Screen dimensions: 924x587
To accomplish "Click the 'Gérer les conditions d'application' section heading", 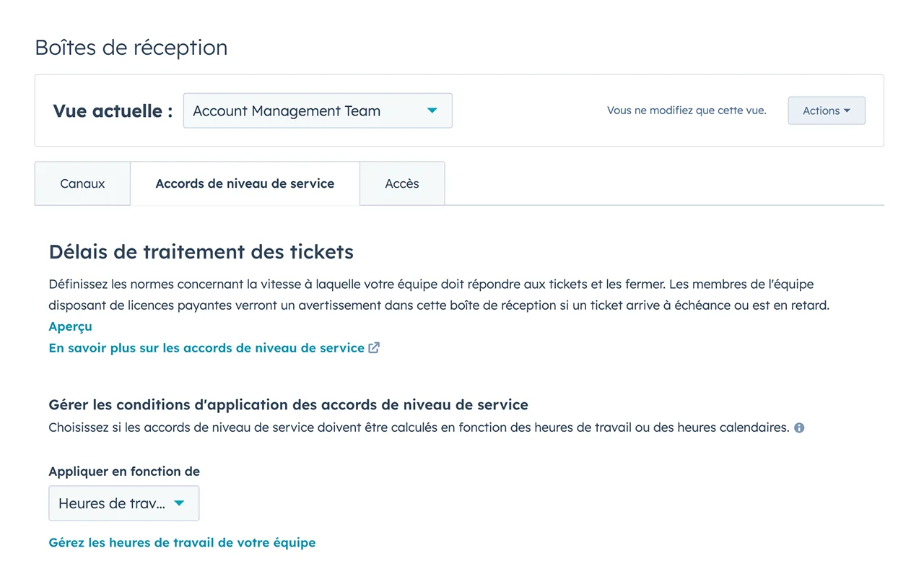I will click(x=288, y=404).
